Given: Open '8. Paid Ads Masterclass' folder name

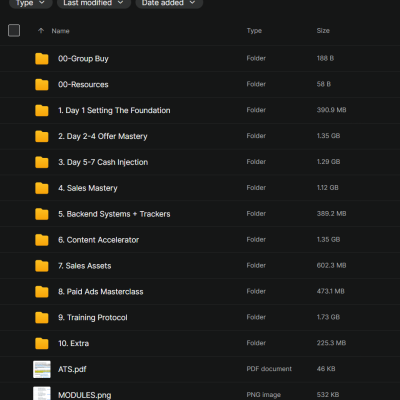Looking at the screenshot, I should tap(101, 292).
